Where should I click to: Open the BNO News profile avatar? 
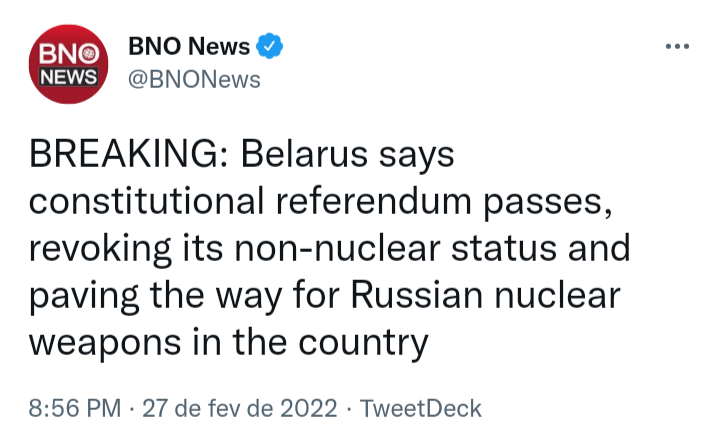(x=67, y=67)
